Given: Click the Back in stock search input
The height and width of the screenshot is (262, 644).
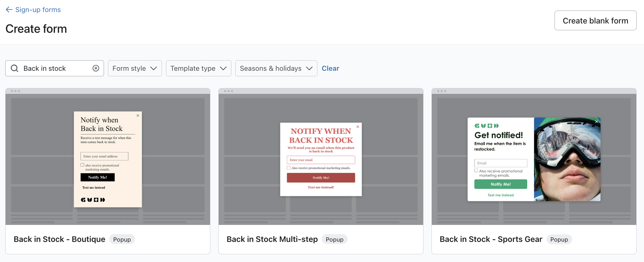Looking at the screenshot, I should click(x=56, y=68).
